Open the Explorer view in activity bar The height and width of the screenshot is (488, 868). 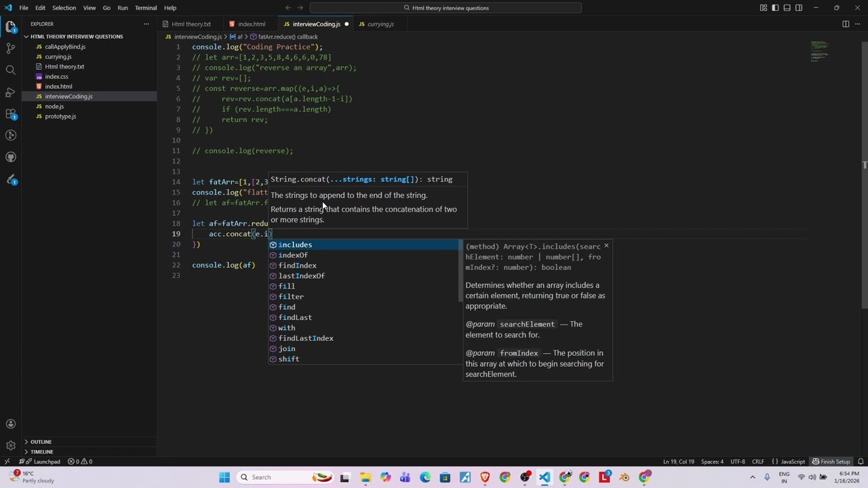(x=10, y=27)
